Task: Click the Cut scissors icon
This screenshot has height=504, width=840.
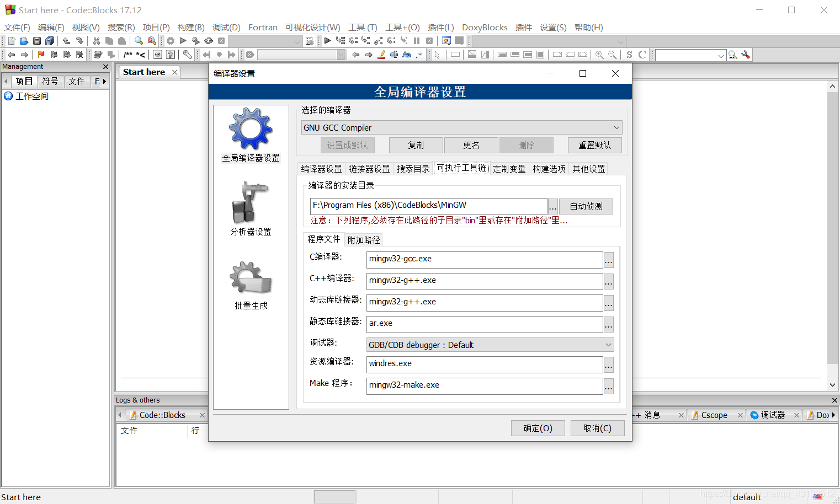Action: 97,41
